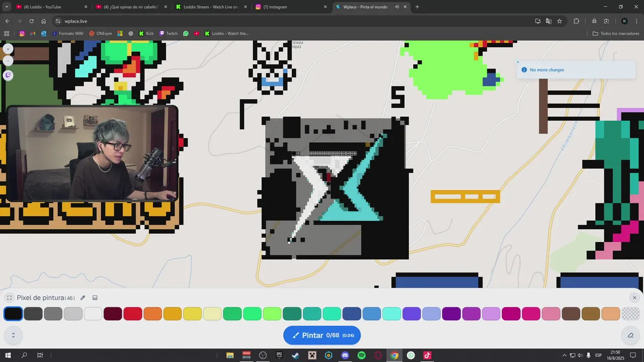This screenshot has height=362, width=644.
Task: Pick the white color swatch
Action: point(93,314)
